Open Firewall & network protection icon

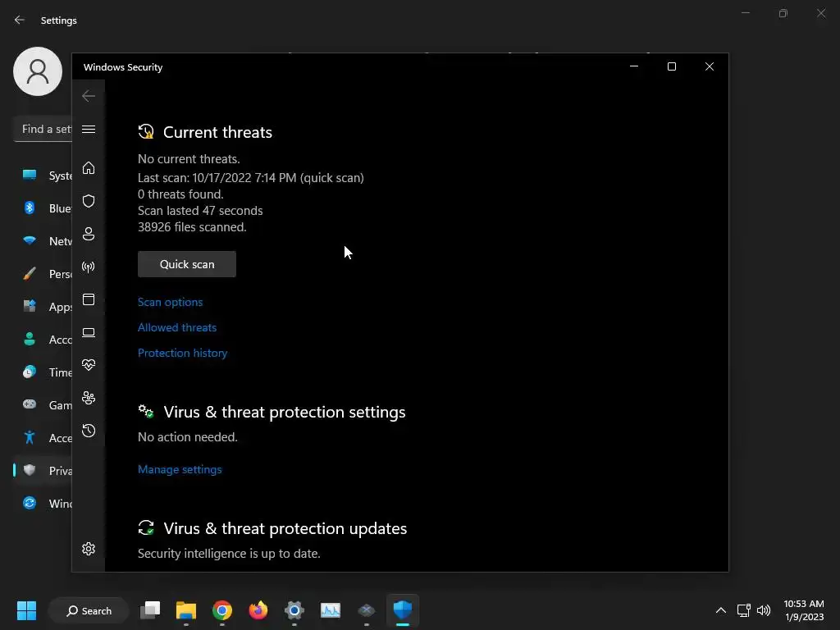(x=89, y=267)
